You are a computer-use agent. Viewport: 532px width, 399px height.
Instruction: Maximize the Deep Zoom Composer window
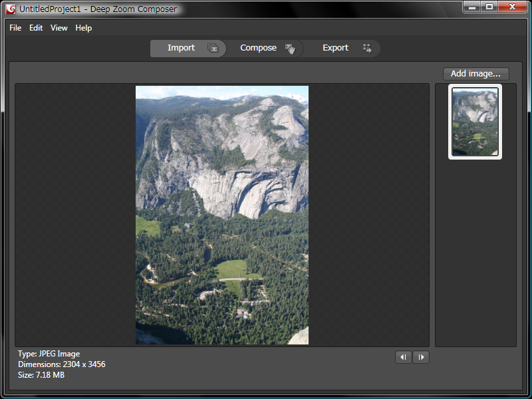(x=489, y=7)
